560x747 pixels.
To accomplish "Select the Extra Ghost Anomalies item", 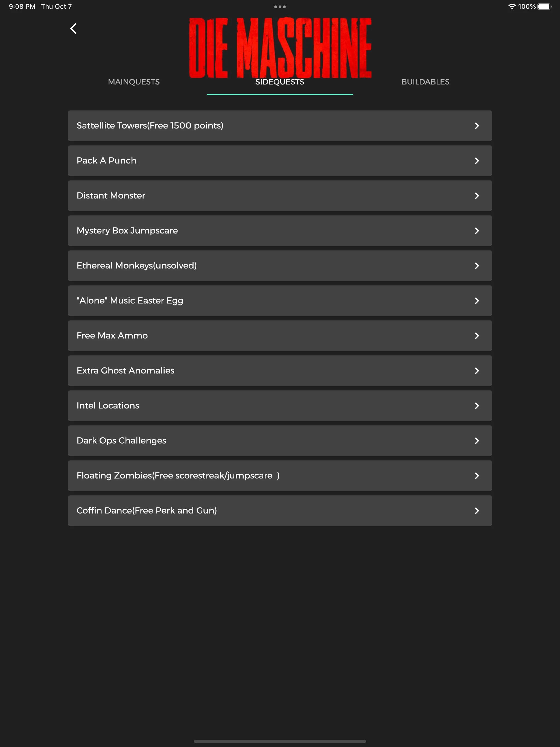I will (x=280, y=370).
